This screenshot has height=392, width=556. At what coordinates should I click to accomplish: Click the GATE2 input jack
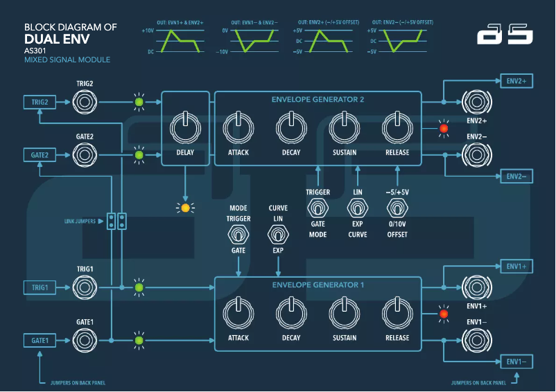point(85,154)
